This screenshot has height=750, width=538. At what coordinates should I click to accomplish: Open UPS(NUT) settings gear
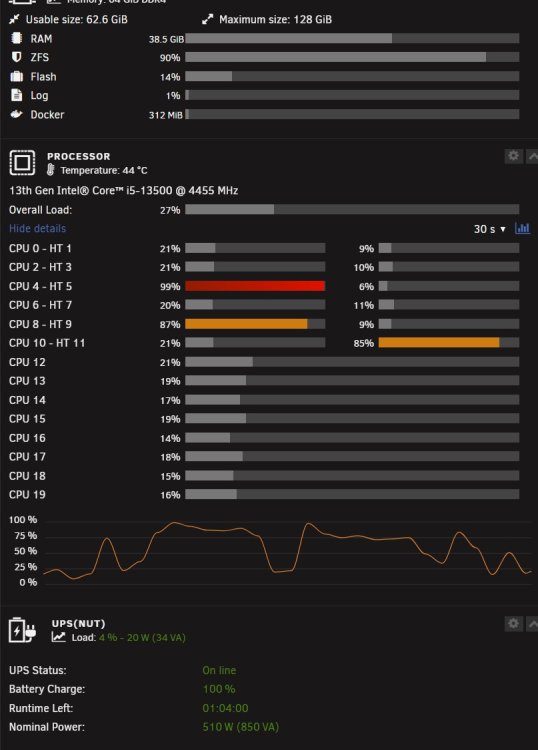pyautogui.click(x=513, y=624)
